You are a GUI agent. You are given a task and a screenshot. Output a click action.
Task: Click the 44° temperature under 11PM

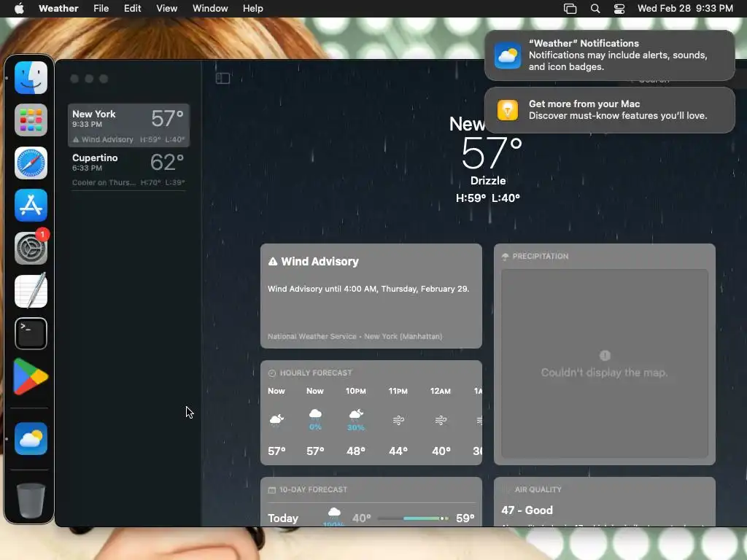[398, 451]
